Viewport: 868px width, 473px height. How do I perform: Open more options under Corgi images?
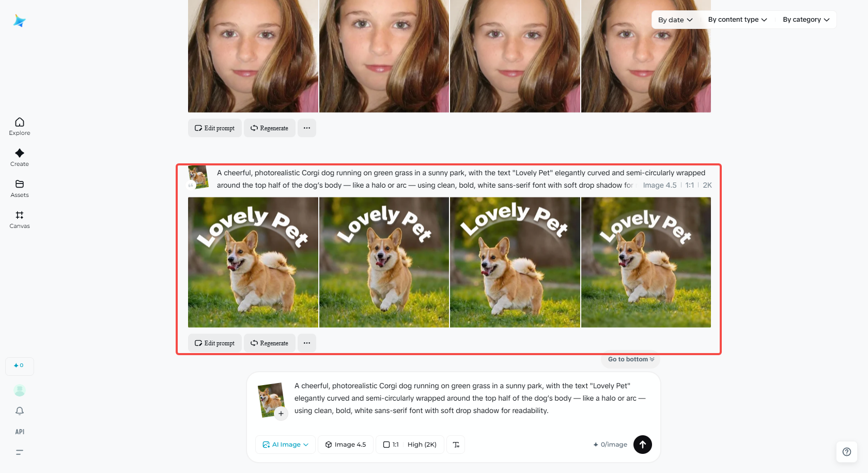pos(307,343)
